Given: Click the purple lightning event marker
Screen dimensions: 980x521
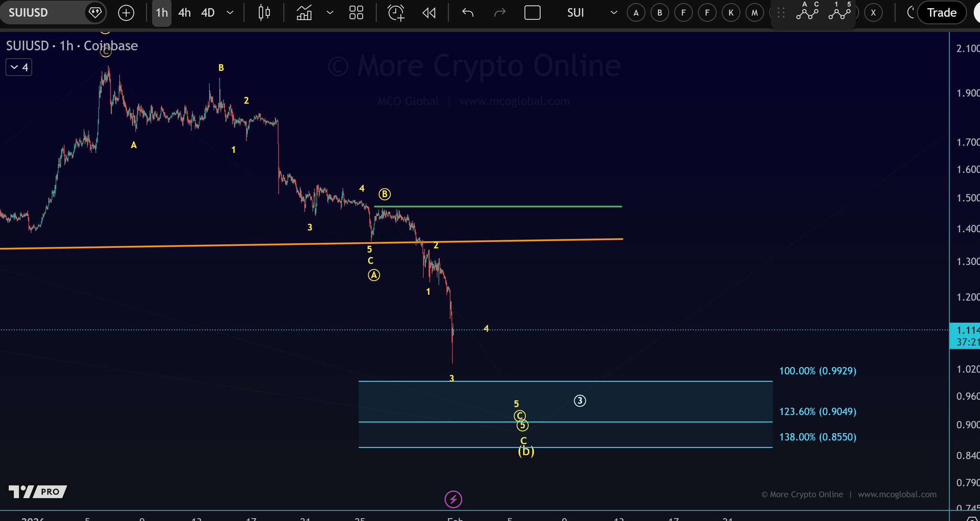Looking at the screenshot, I should [453, 499].
